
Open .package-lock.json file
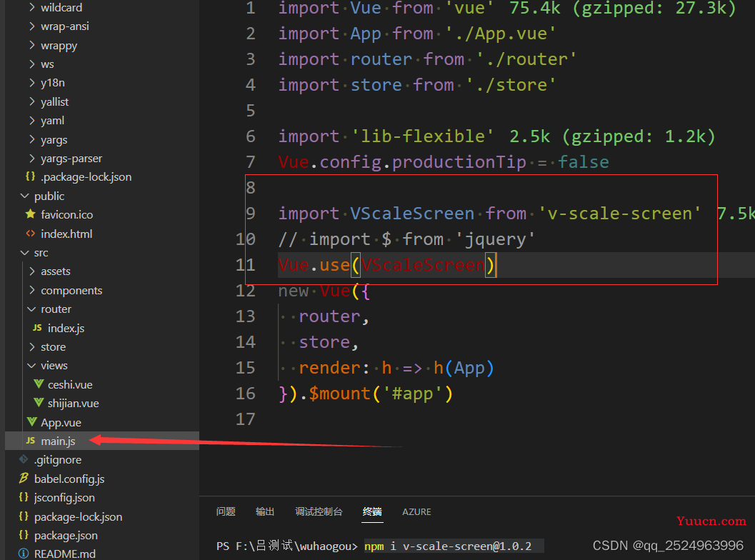(x=86, y=177)
